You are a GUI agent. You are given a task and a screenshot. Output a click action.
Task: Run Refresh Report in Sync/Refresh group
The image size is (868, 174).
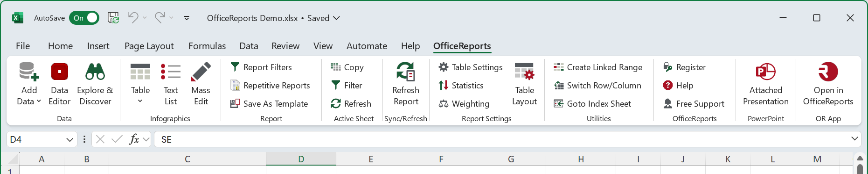click(406, 84)
